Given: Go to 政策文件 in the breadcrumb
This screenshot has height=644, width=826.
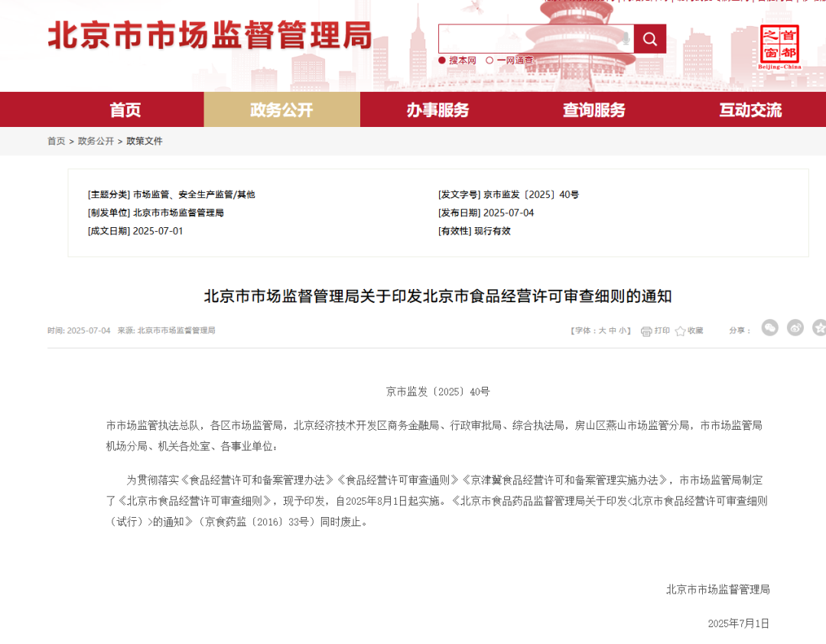Looking at the screenshot, I should [145, 141].
